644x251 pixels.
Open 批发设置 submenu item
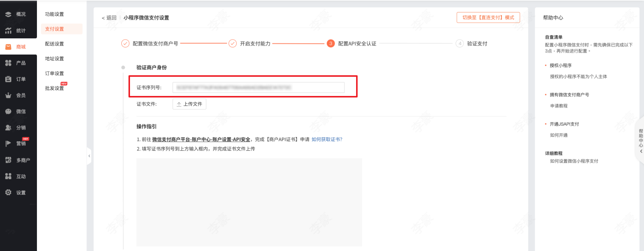tap(55, 88)
